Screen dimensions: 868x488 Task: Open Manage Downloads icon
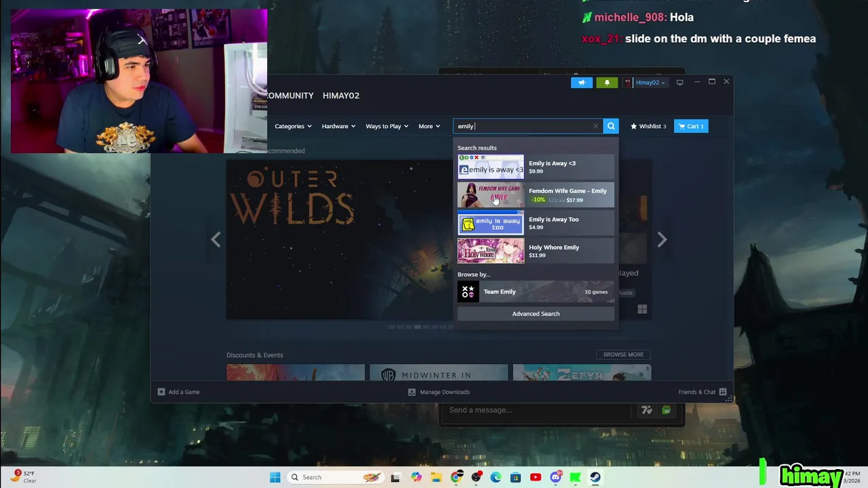tap(412, 392)
